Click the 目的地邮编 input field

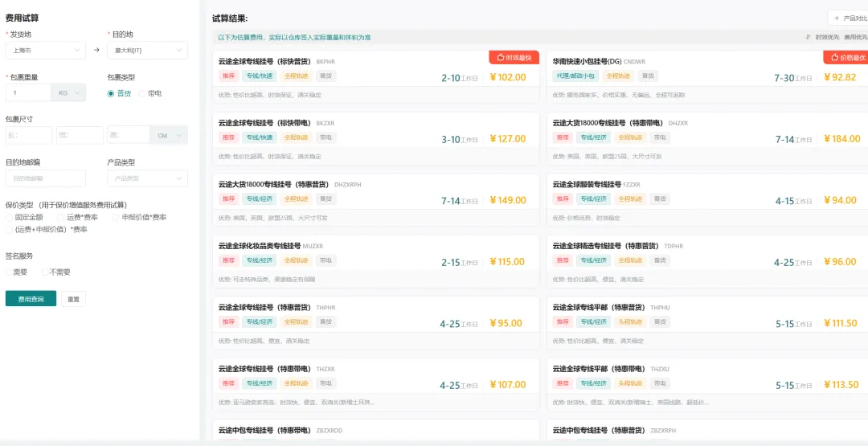coord(46,178)
